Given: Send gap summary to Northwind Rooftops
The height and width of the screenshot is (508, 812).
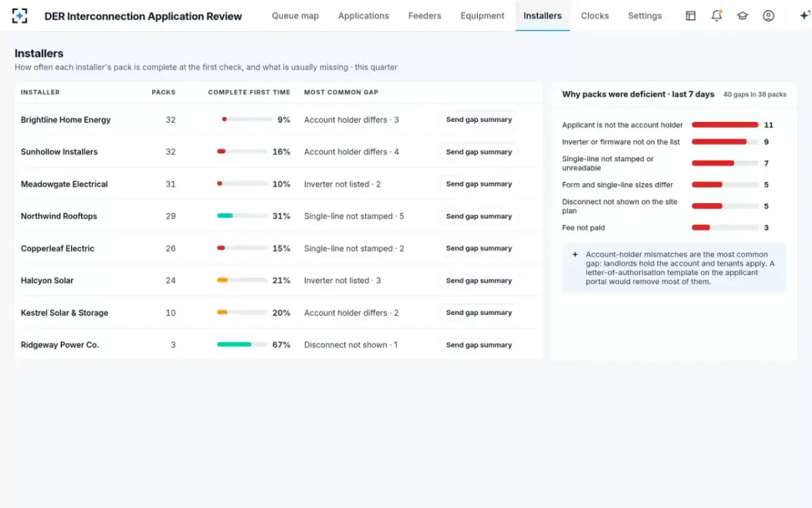Looking at the screenshot, I should point(478,216).
